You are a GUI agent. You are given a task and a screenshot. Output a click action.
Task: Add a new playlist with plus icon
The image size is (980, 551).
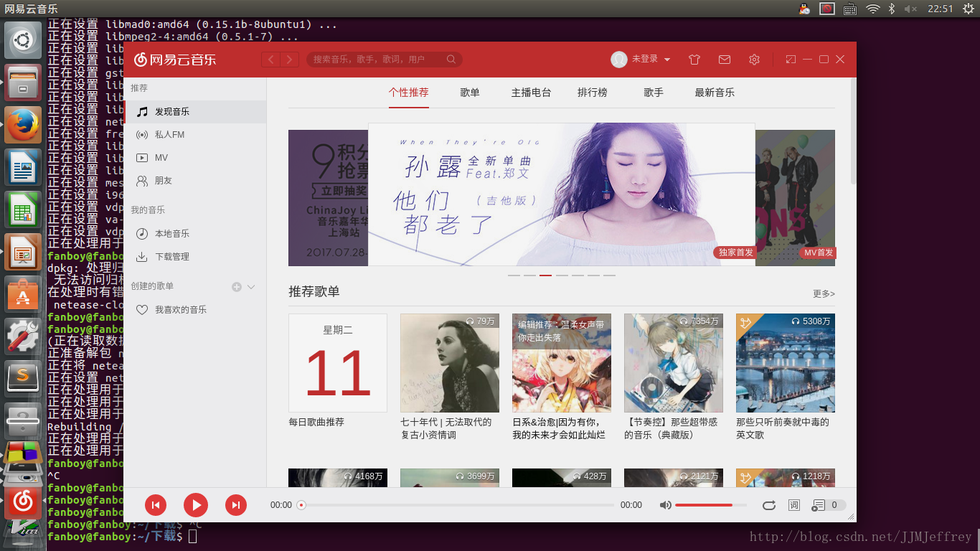[x=237, y=287]
